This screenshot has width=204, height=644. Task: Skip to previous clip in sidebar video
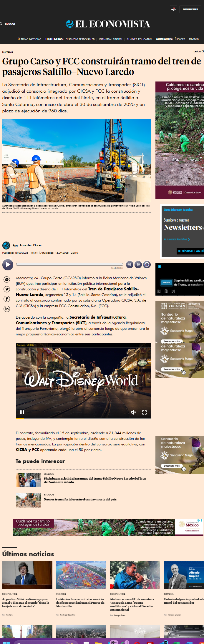click(159, 291)
